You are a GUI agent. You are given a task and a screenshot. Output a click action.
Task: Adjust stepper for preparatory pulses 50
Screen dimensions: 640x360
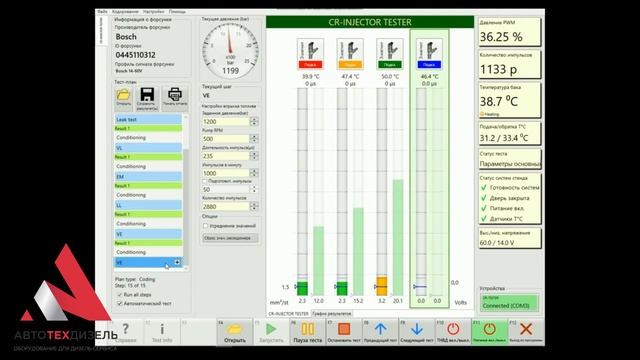[254, 189]
